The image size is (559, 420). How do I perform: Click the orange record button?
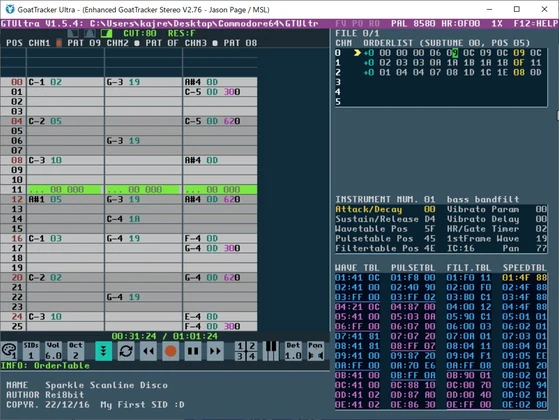[x=170, y=351]
